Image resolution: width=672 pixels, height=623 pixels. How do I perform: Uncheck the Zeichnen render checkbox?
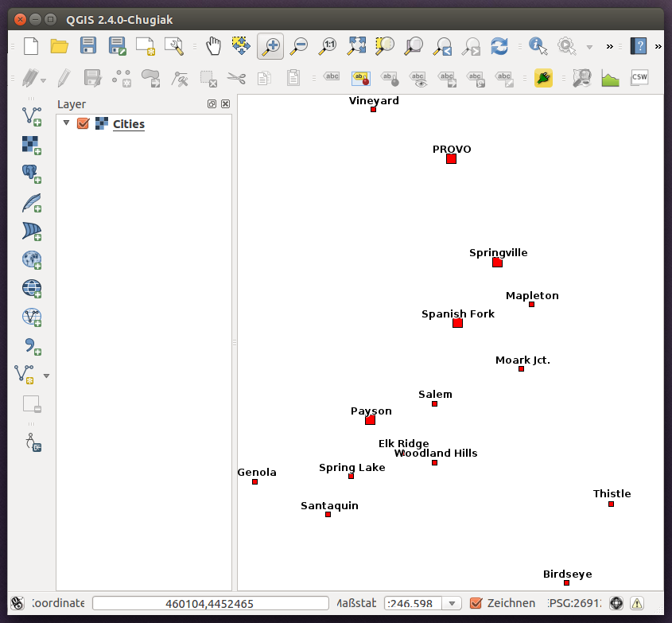[478, 604]
